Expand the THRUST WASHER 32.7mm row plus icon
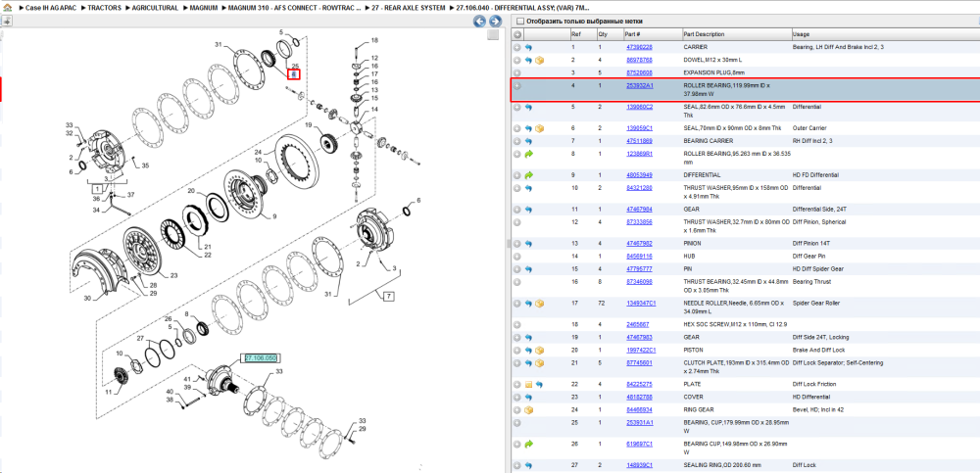This screenshot has height=473, width=980. [516, 222]
